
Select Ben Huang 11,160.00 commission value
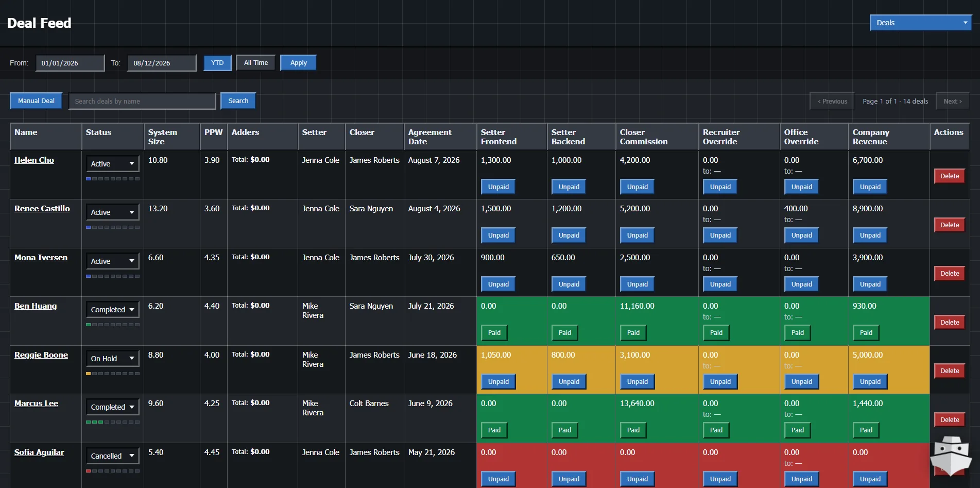tap(637, 306)
